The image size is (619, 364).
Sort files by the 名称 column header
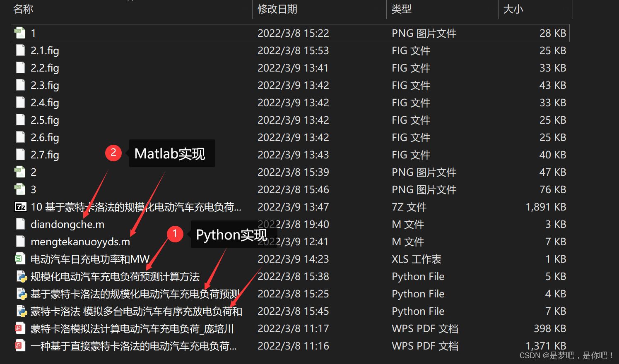(x=23, y=9)
